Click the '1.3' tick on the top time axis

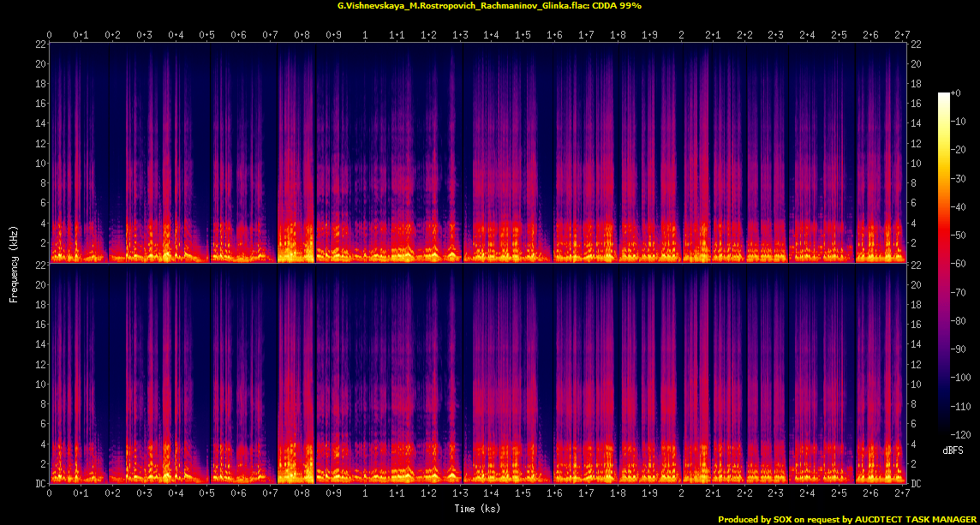pos(460,35)
